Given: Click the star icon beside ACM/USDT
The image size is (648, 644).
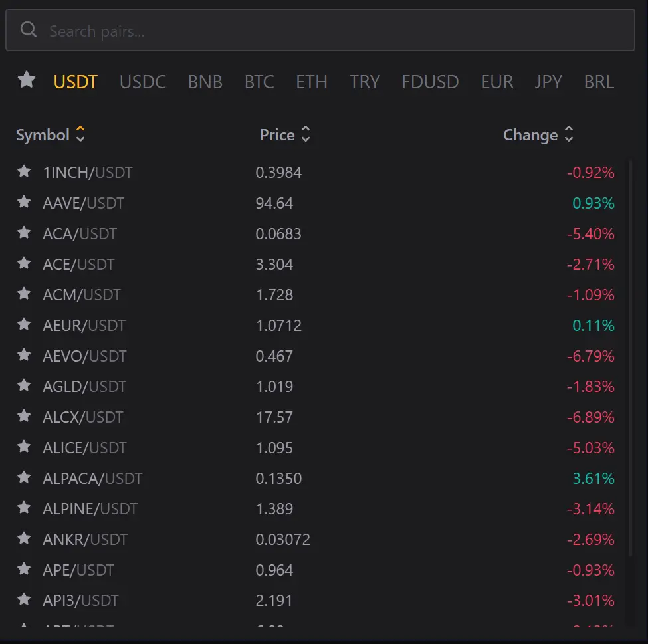Looking at the screenshot, I should [x=24, y=294].
